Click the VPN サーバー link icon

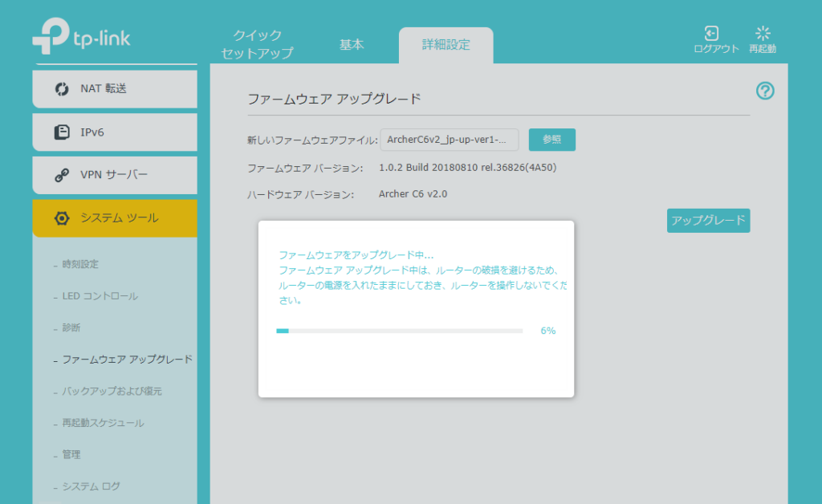(x=62, y=175)
